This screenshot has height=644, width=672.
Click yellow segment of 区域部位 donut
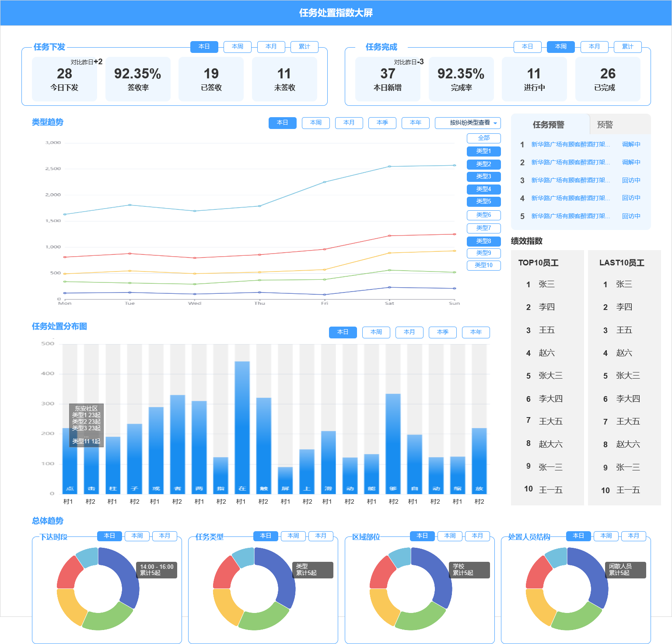pyautogui.click(x=383, y=608)
